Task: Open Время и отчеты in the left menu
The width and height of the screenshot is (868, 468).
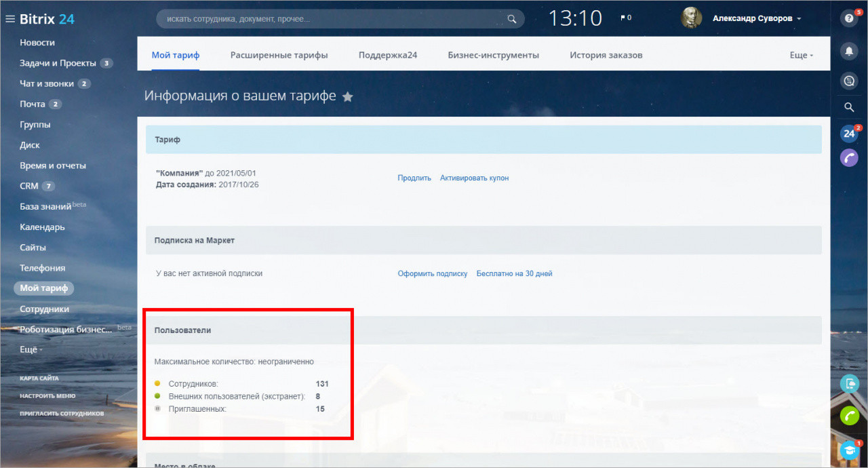Action: click(x=53, y=165)
